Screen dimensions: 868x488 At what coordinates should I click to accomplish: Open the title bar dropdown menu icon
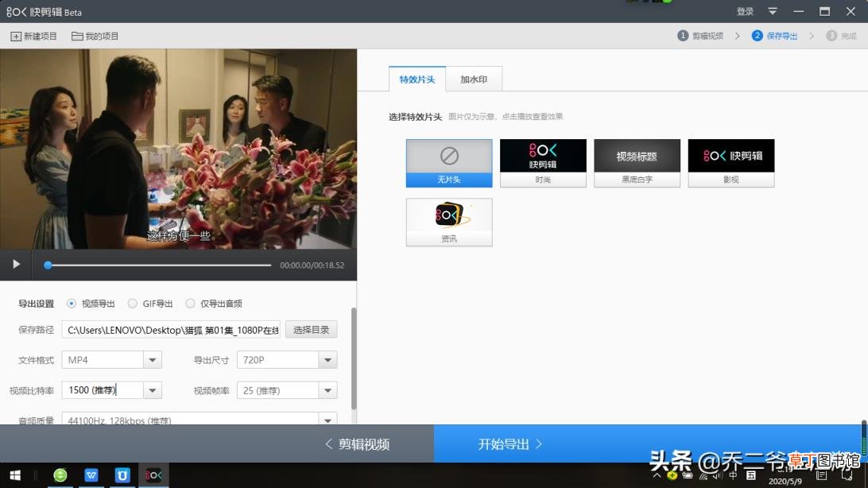click(773, 11)
